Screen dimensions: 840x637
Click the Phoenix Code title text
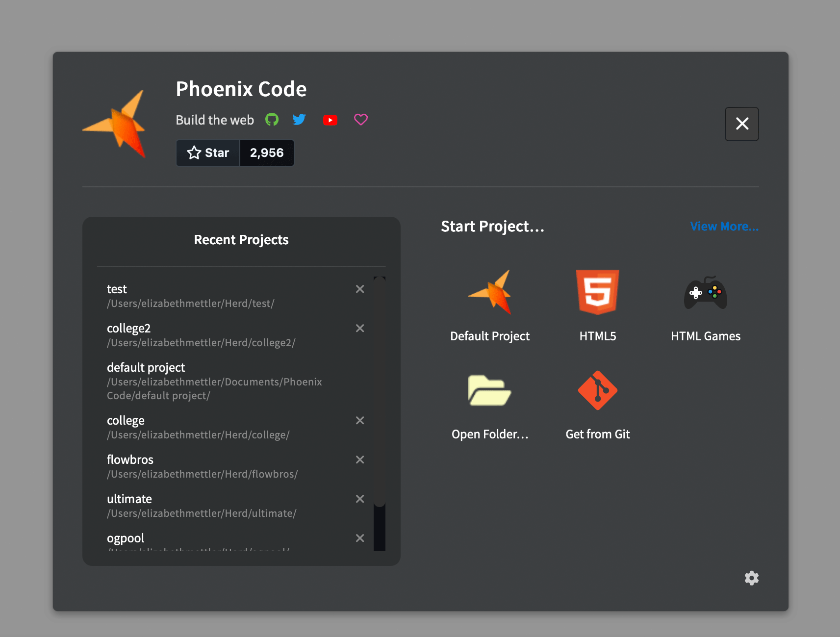[241, 89]
